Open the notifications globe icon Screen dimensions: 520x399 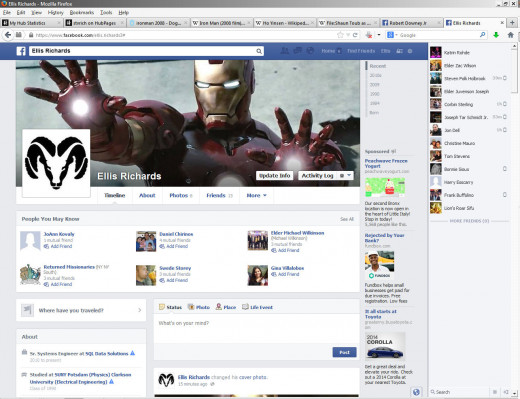pyautogui.click(x=310, y=51)
